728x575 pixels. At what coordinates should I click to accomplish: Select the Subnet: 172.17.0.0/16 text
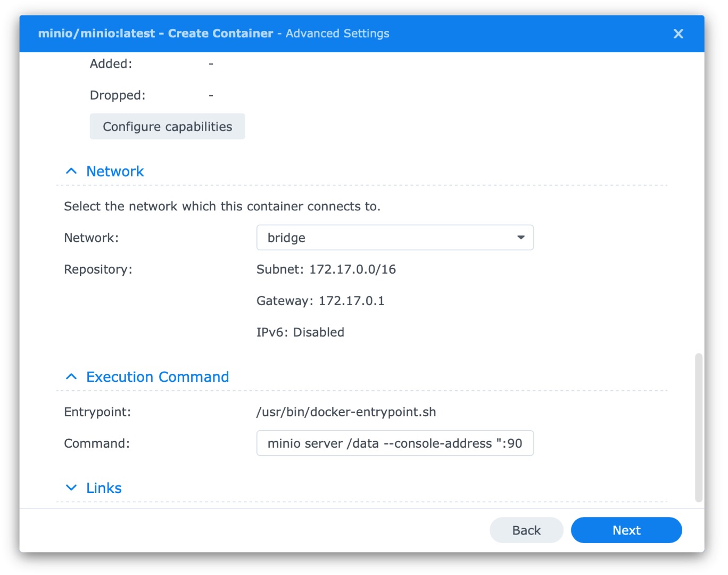[326, 269]
